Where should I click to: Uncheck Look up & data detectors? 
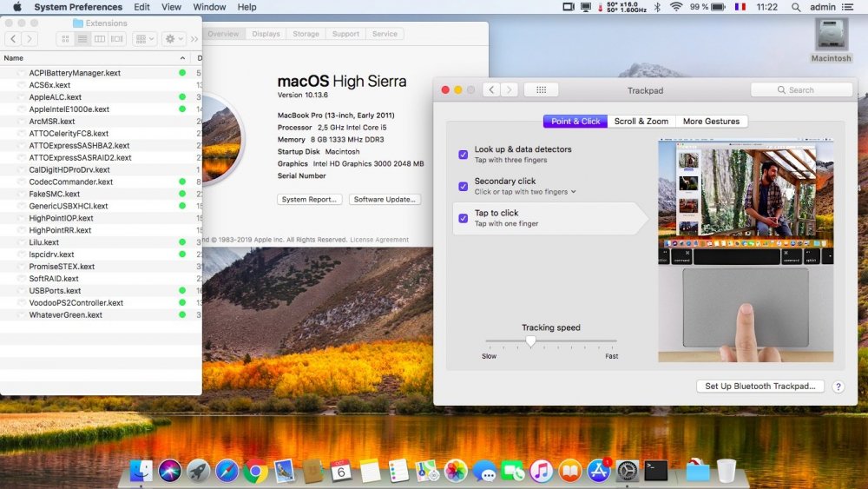[463, 154]
